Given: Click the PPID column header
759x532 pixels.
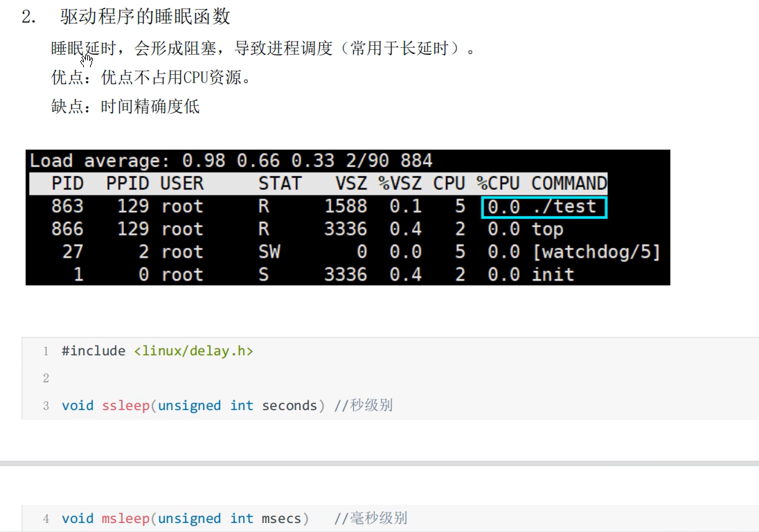Looking at the screenshot, I should (x=127, y=184).
